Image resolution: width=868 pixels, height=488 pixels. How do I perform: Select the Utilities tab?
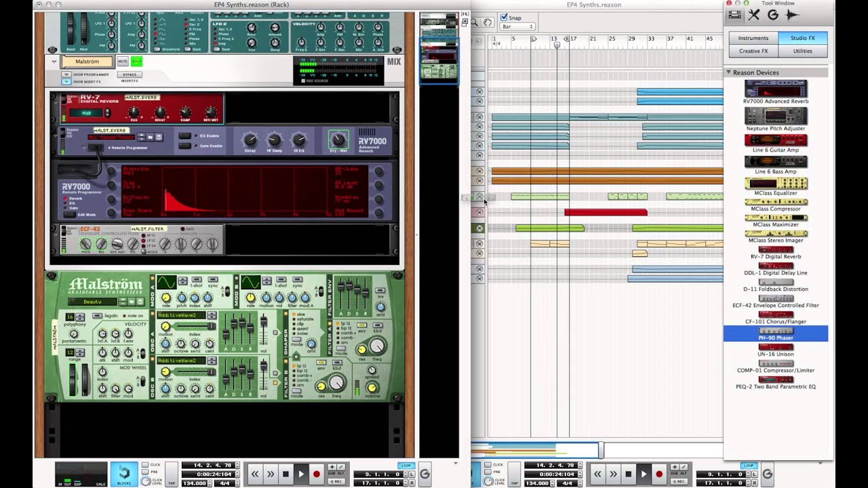(x=803, y=51)
